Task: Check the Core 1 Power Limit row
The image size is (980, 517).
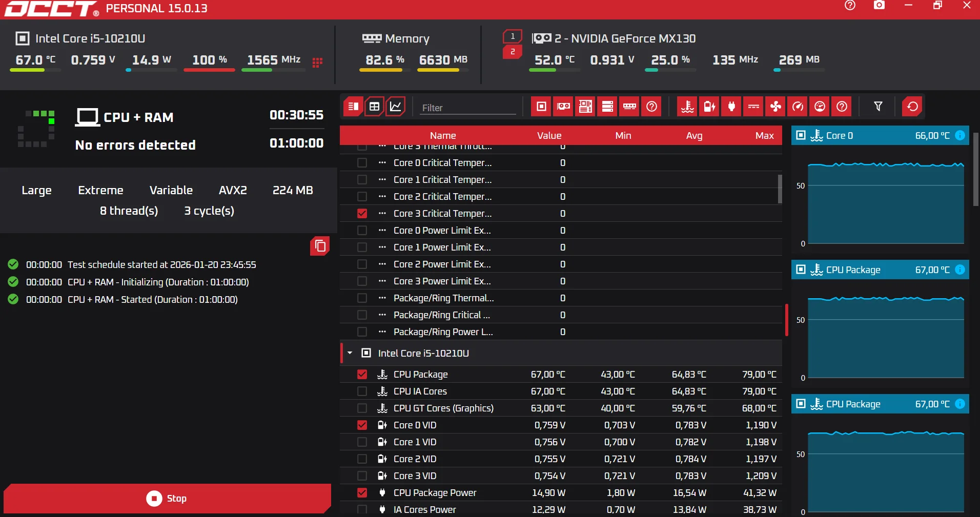Action: [x=362, y=247]
